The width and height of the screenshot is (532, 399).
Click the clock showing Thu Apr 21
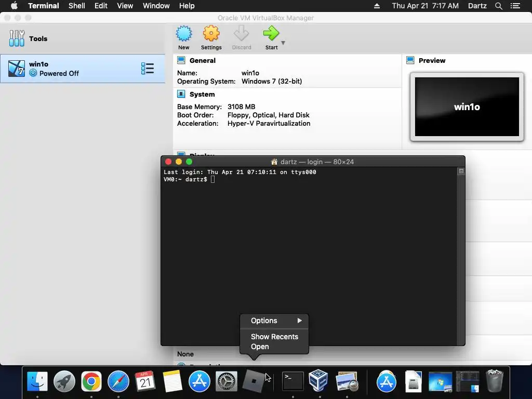[425, 6]
